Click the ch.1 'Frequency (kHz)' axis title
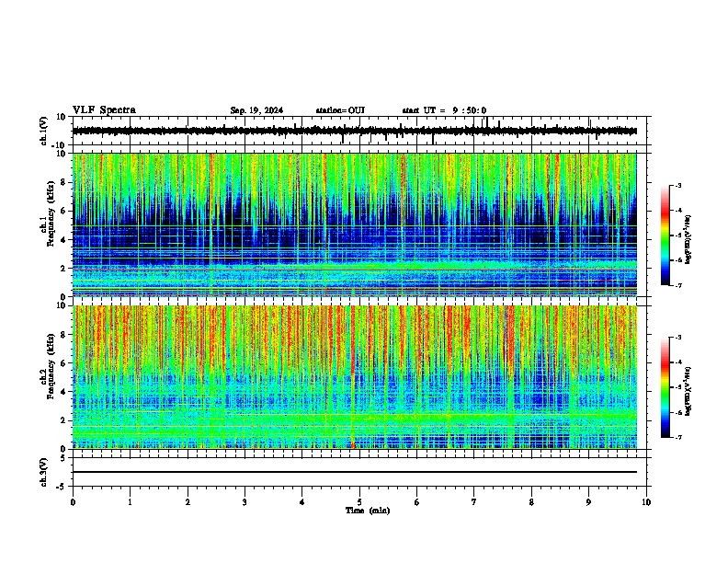This screenshot has height=563, width=728. (51, 213)
